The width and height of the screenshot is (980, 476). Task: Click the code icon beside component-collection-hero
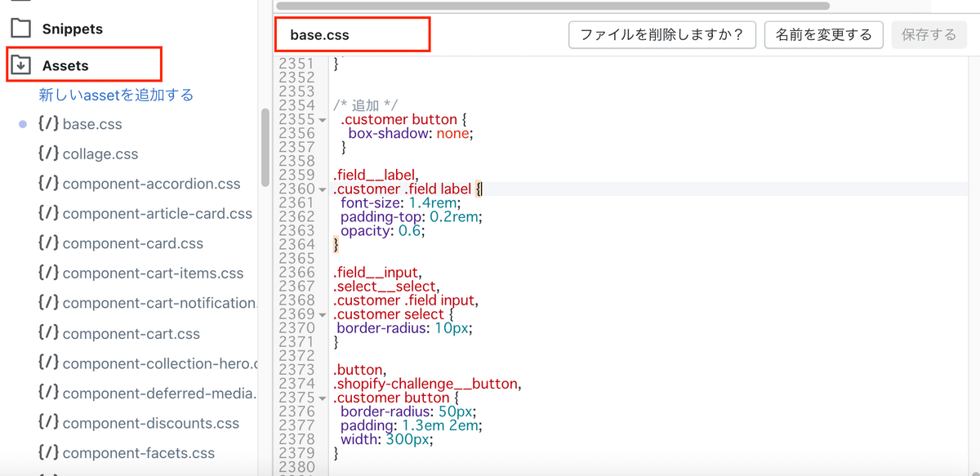(48, 363)
